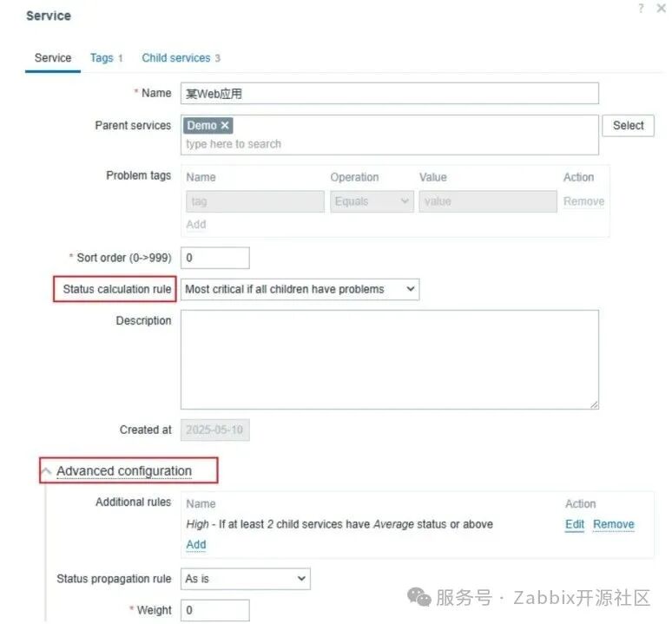Screen dimensions: 672x624
Task: Open the help question mark icon
Action: [x=641, y=8]
